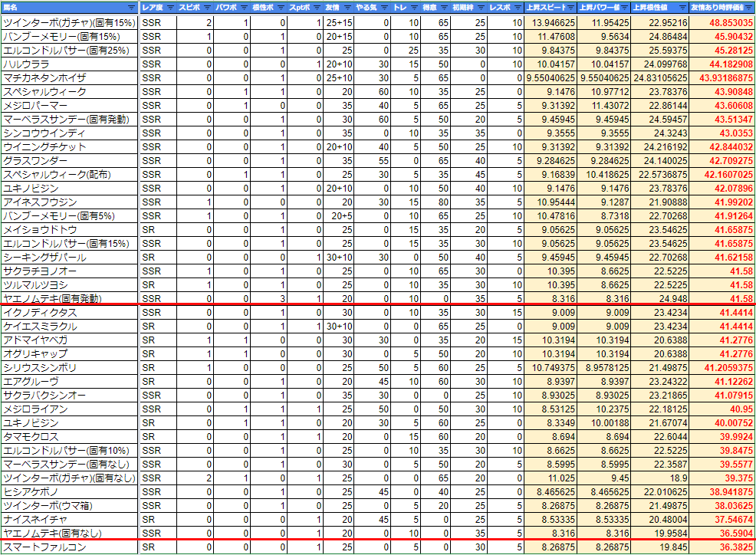Select the オグリキャップ name cell
The width and height of the screenshot is (756, 555).
point(70,354)
